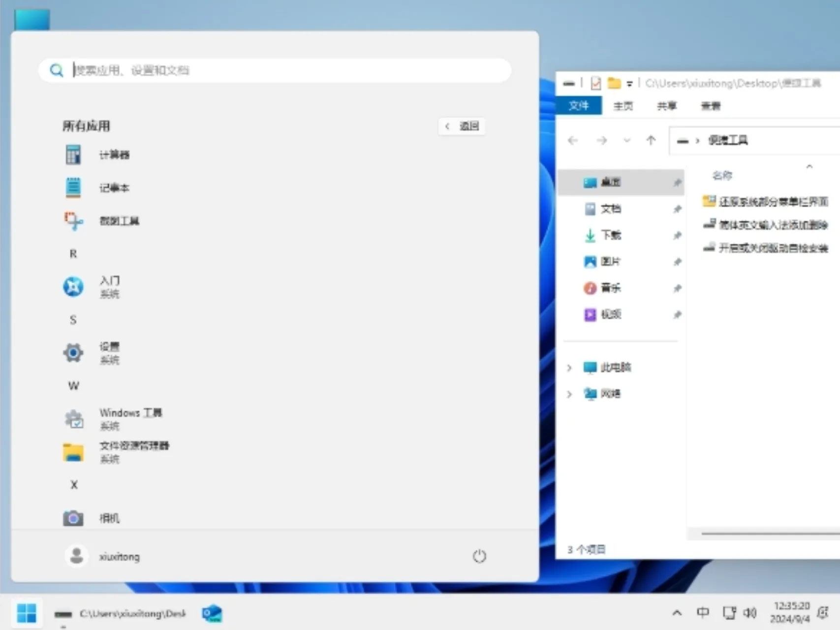Open Settings from the Start menu
The height and width of the screenshot is (630, 840).
coord(109,352)
